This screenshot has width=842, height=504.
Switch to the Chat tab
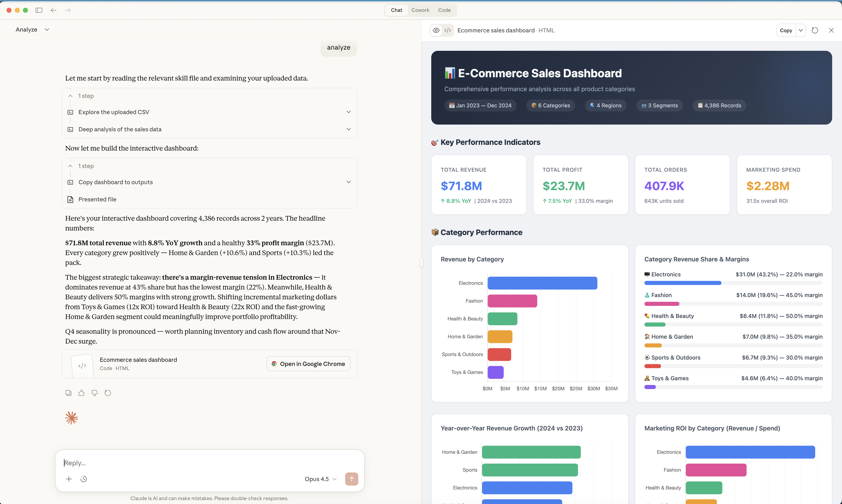click(396, 10)
